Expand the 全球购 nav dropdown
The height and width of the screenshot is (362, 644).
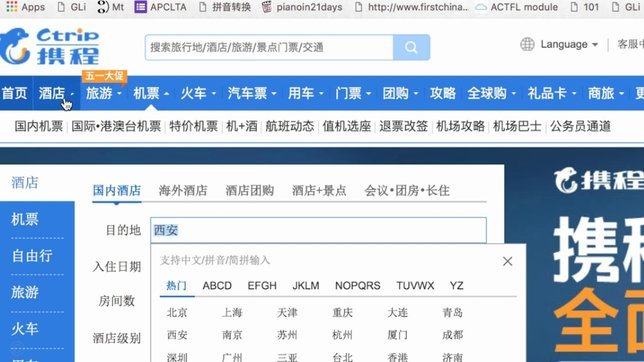click(x=492, y=93)
